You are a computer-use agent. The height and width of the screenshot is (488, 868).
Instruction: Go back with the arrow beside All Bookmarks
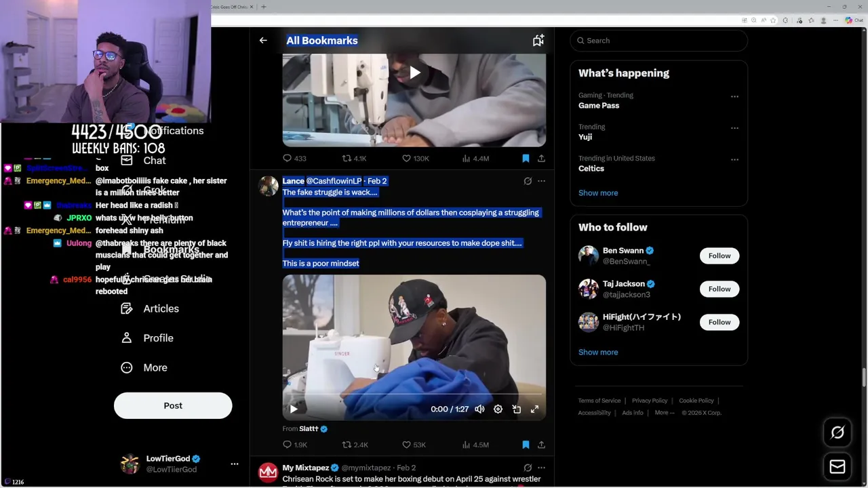click(x=263, y=41)
